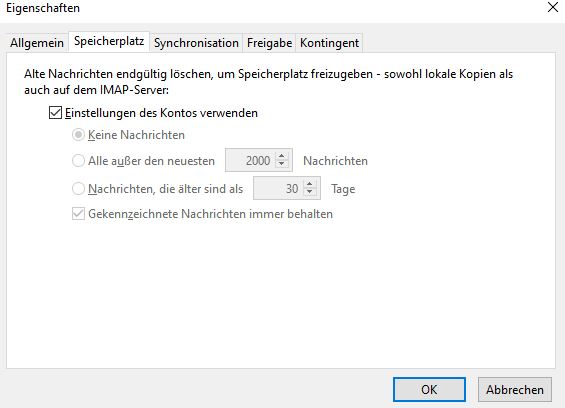
Task: Select Nachrichten, die älter sind als option
Action: (x=78, y=189)
